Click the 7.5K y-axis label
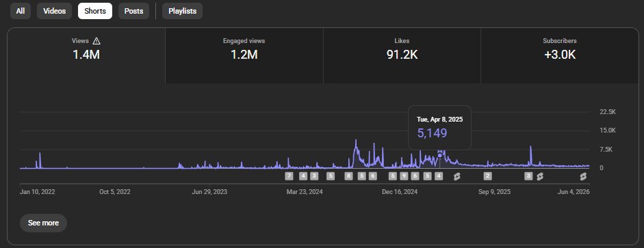The image size is (644, 248). click(x=606, y=150)
